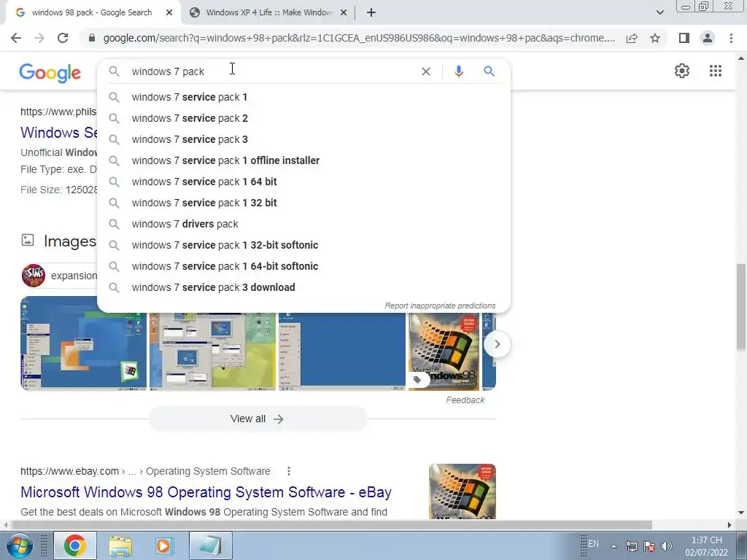747x560 pixels.
Task: Choose service pack 1 64 bit suggestion
Action: click(303, 182)
